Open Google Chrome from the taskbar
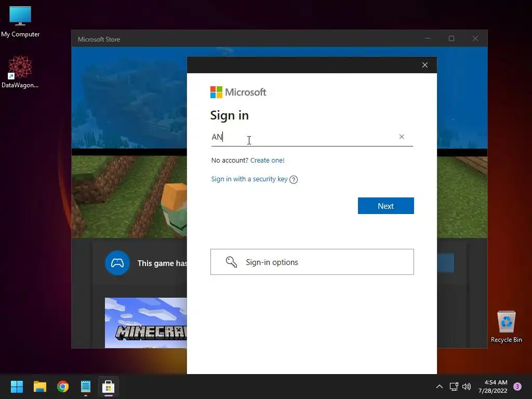The height and width of the screenshot is (399, 532). click(63, 387)
